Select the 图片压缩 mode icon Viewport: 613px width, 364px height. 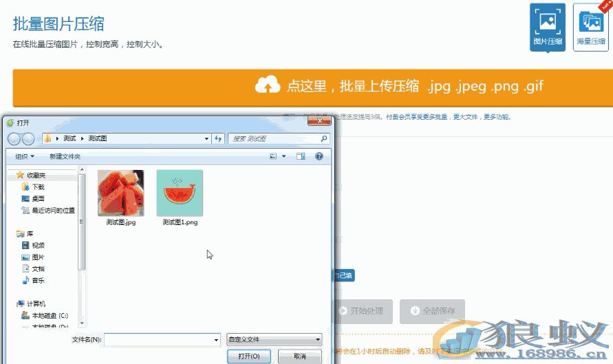click(548, 27)
